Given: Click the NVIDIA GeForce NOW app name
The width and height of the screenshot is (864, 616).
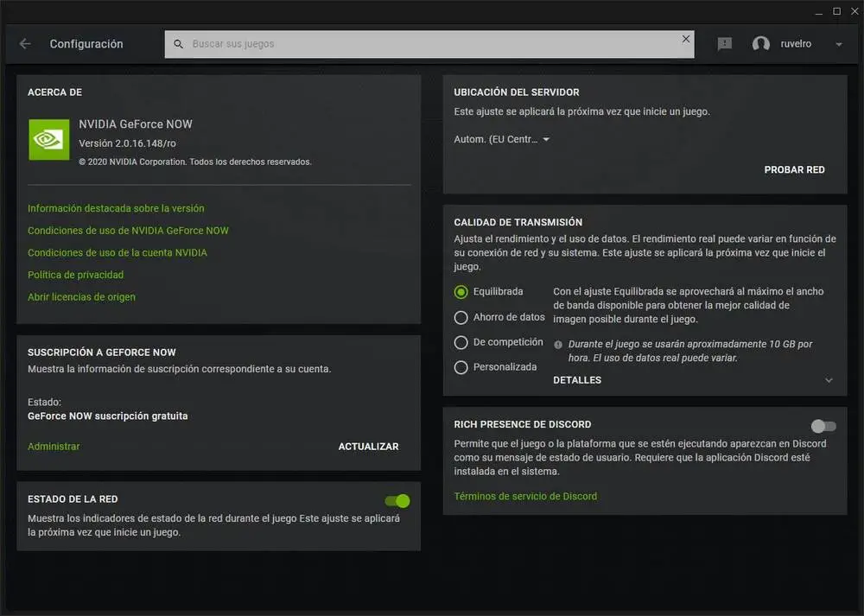Looking at the screenshot, I should 136,124.
